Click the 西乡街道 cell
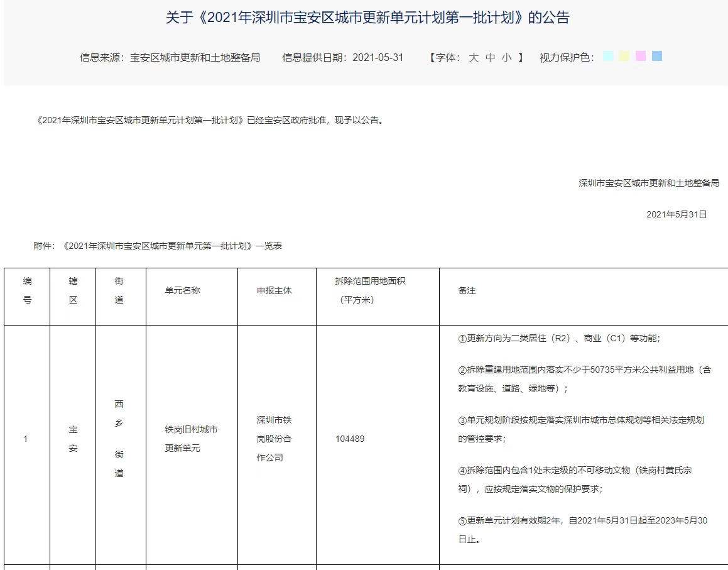 pos(119,439)
